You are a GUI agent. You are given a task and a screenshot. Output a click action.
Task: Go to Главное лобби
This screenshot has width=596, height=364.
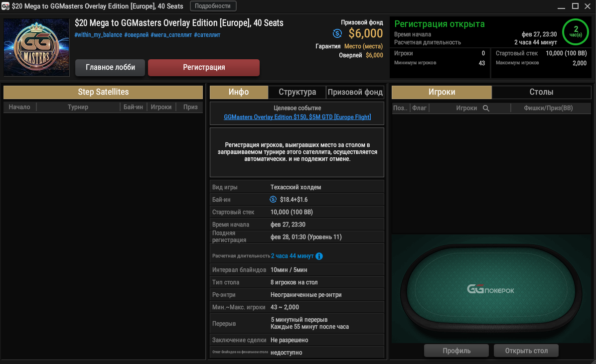click(x=110, y=67)
